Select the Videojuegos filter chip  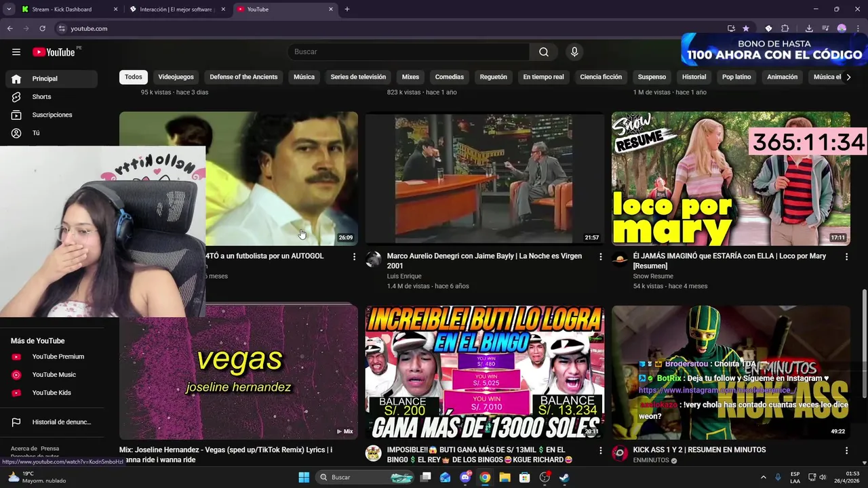pos(176,77)
